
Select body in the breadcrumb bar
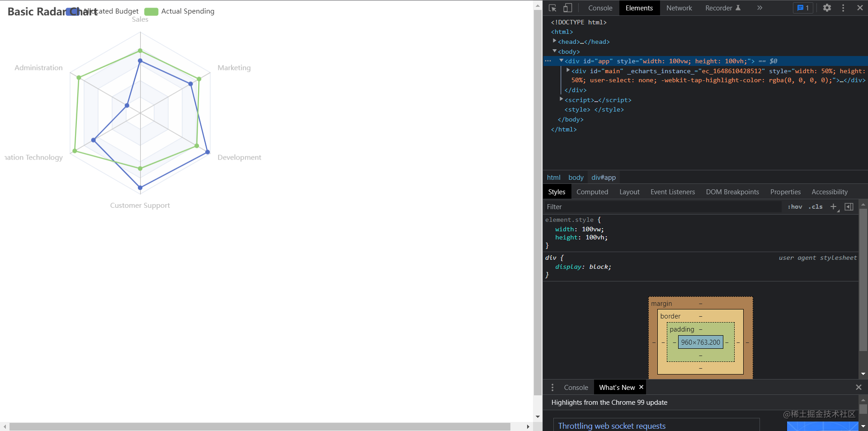pos(576,177)
